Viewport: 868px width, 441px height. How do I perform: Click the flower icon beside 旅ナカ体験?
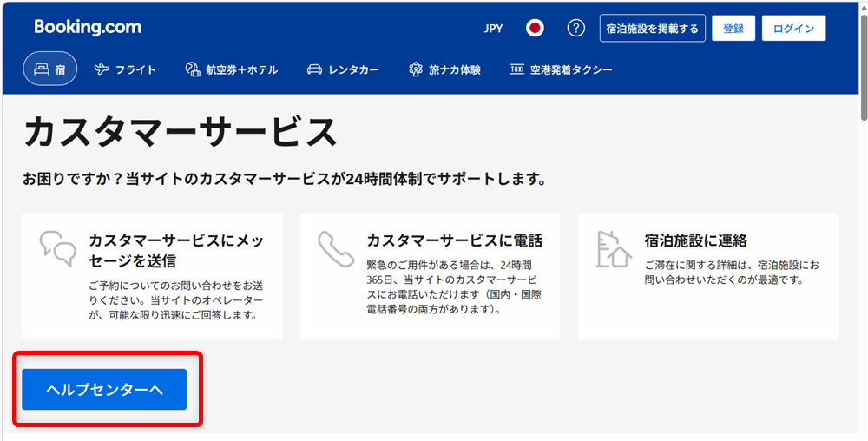[415, 69]
